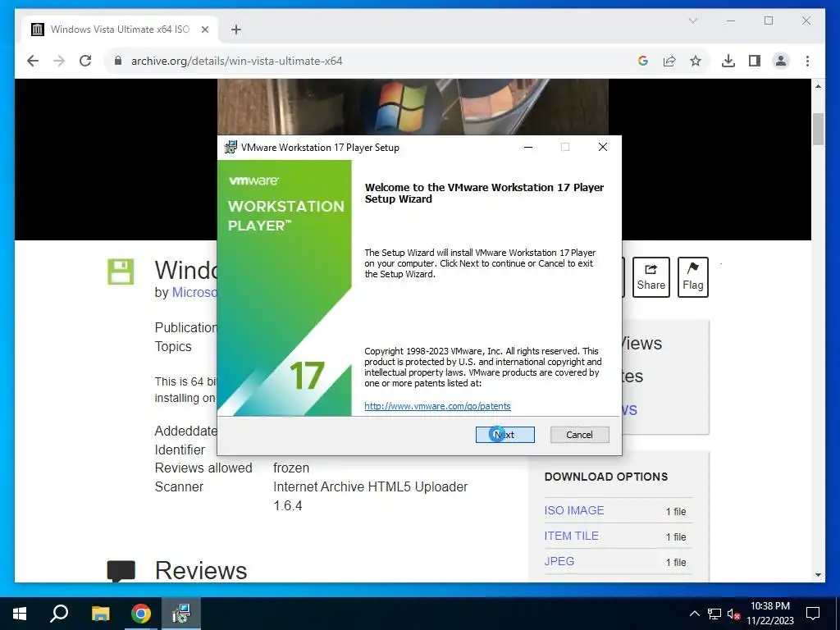This screenshot has width=840, height=630.
Task: Show hidden system tray icons
Action: click(x=694, y=614)
